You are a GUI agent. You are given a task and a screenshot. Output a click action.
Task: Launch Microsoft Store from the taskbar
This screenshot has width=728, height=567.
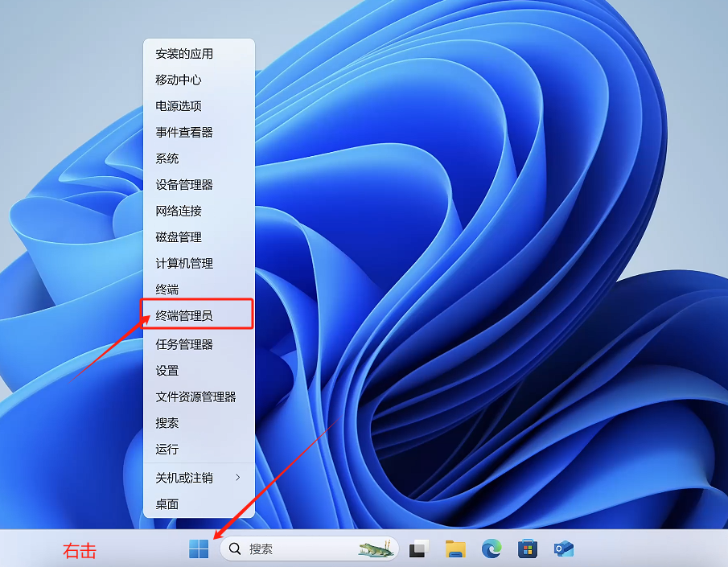527,549
